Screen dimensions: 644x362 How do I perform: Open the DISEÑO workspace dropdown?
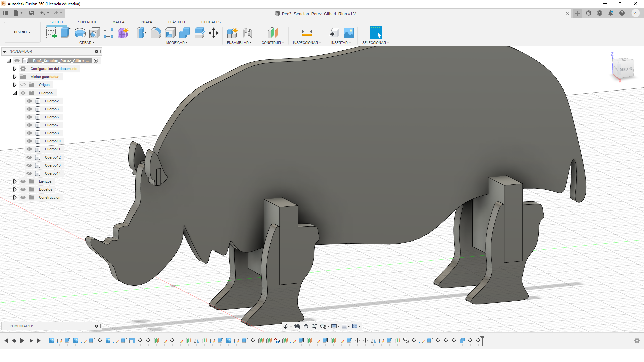click(22, 32)
